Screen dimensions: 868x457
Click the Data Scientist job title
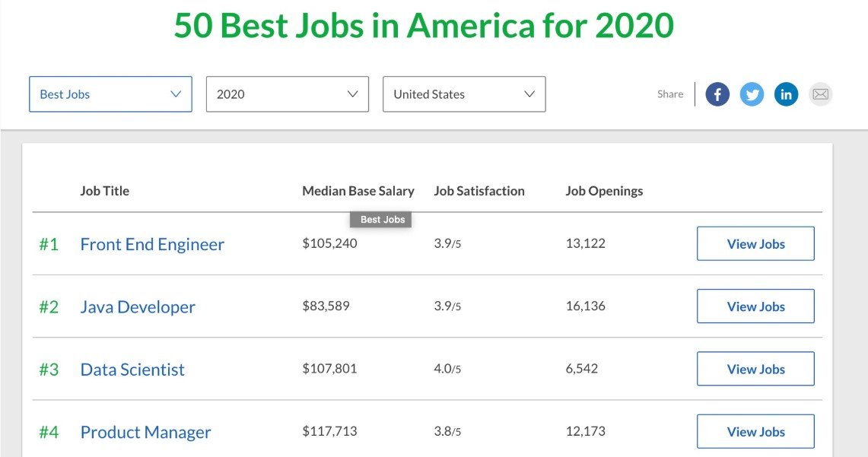click(132, 370)
